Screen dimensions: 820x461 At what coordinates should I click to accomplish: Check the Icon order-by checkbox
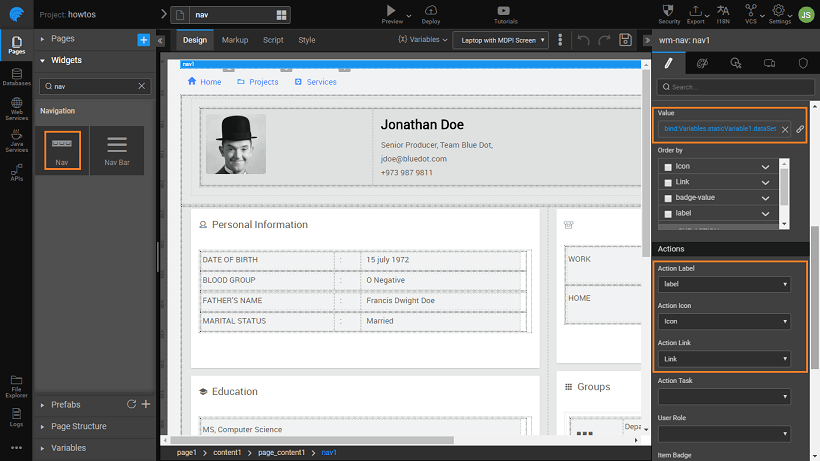coord(667,166)
